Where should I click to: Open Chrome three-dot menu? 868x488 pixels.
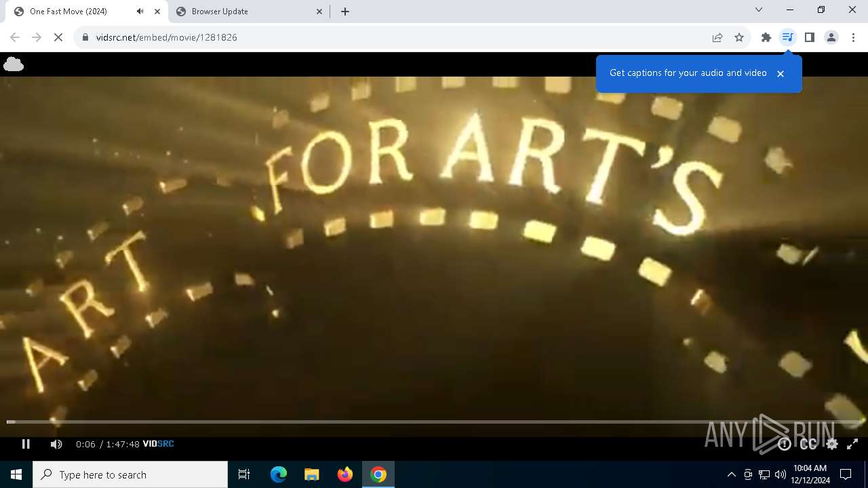tap(853, 37)
